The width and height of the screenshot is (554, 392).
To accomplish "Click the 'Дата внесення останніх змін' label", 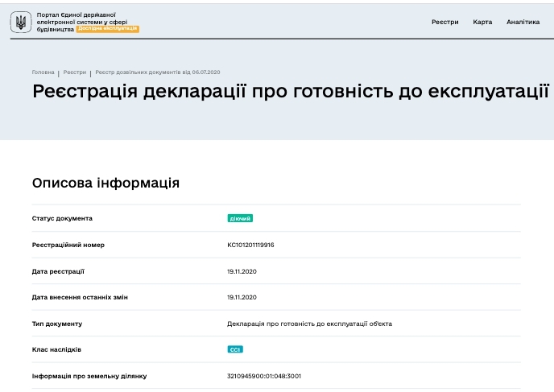I will [x=80, y=297].
